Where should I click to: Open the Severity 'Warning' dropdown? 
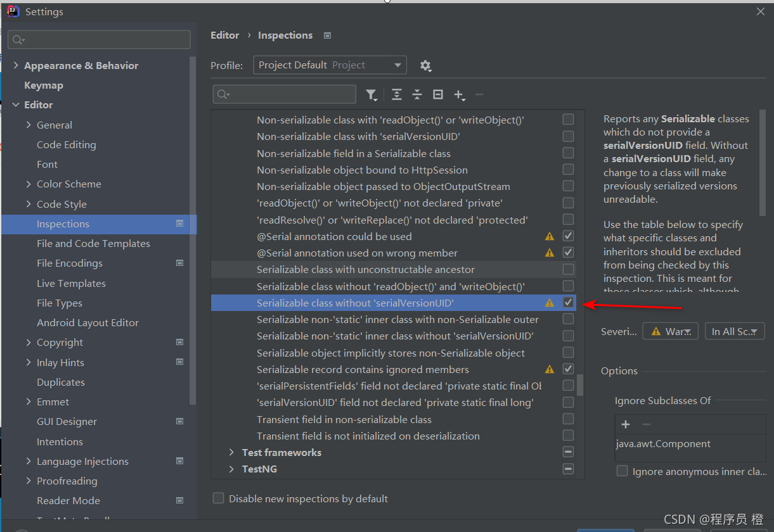[x=670, y=331]
